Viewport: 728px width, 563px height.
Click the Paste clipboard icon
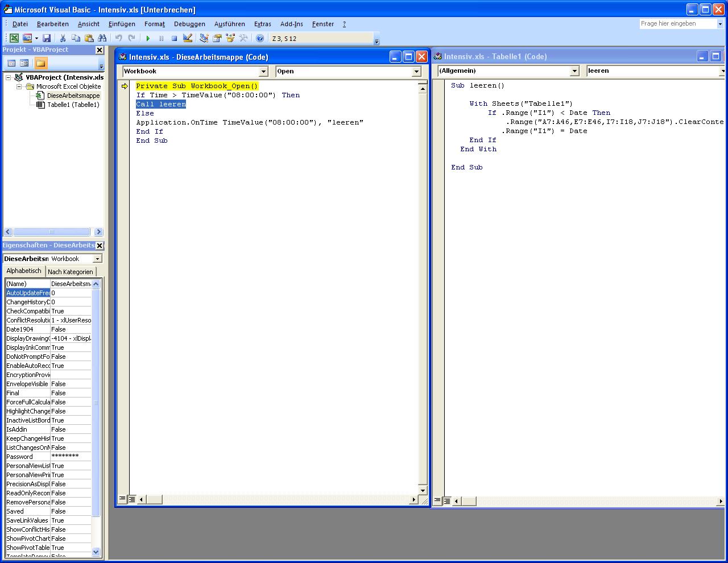pos(89,38)
